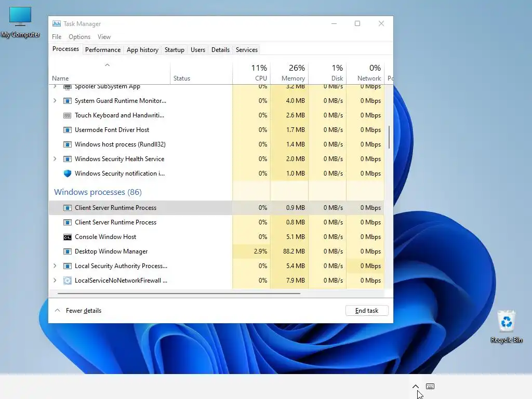Viewport: 532px width, 399px height.
Task: Switch to the Startup tab
Action: coord(175,50)
